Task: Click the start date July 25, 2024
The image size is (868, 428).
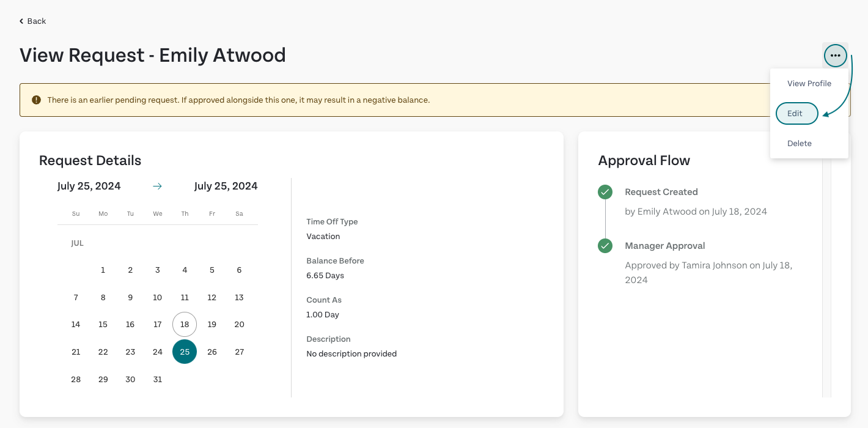Action: (89, 186)
